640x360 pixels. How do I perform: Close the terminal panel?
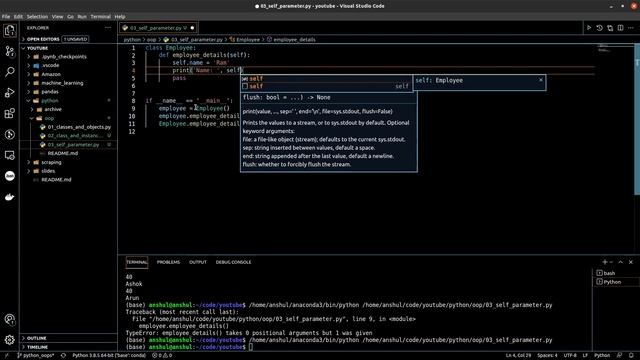point(631,262)
